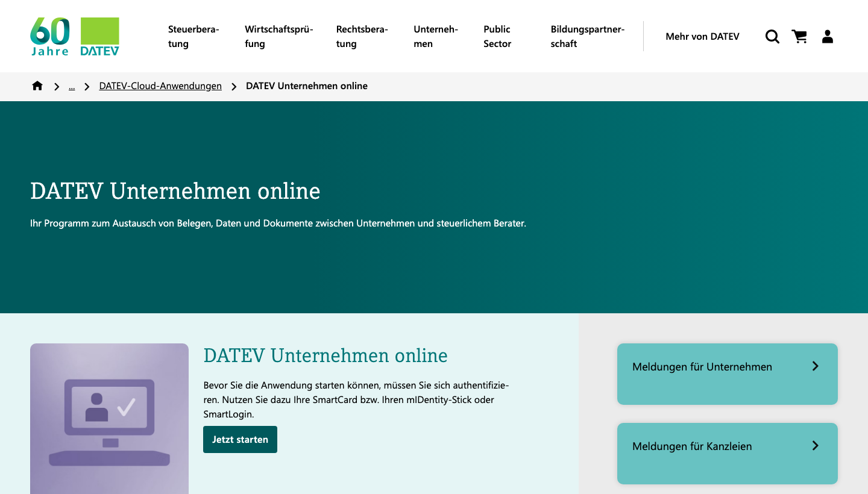Image resolution: width=868 pixels, height=494 pixels.
Task: Open the Steuerberatung menu
Action: 193,36
